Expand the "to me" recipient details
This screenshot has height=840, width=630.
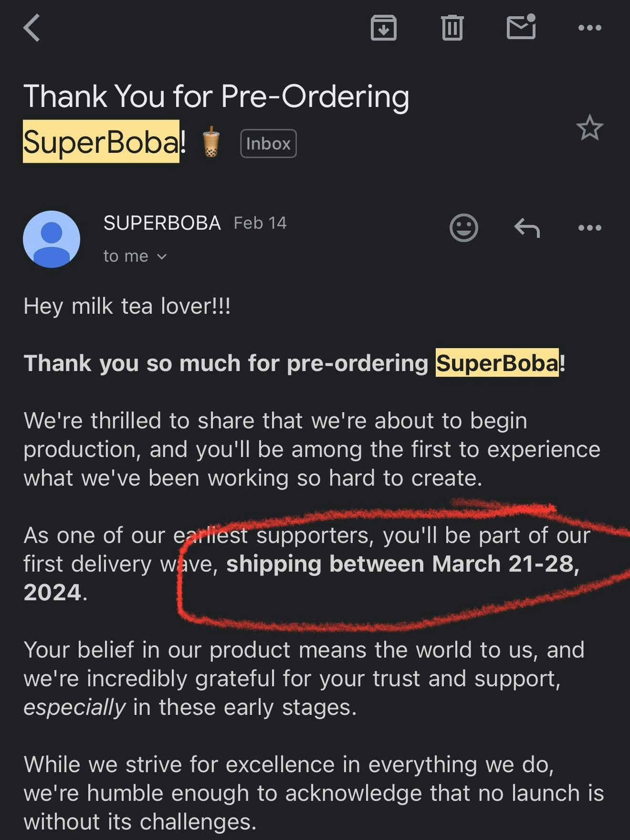coord(135,256)
